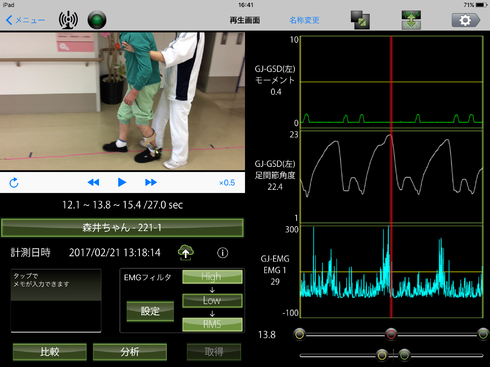The height and width of the screenshot is (367, 490).
Task: Tap the 分析 analysis button
Action: [x=130, y=352]
